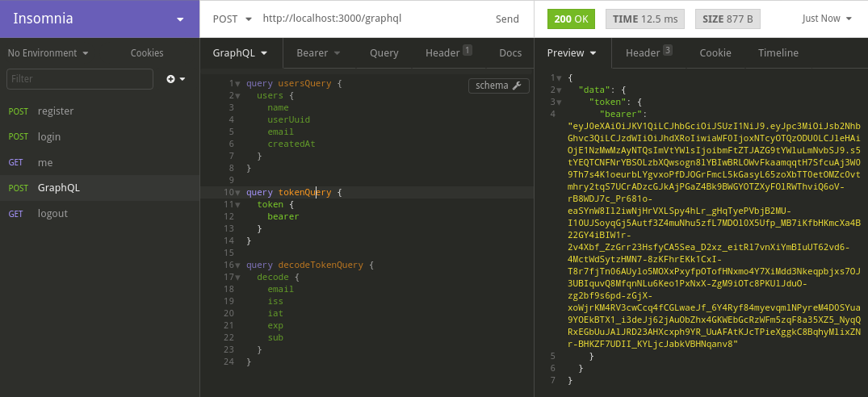This screenshot has height=397, width=868.
Task: Click the iss field at line 19
Action: [x=275, y=301]
